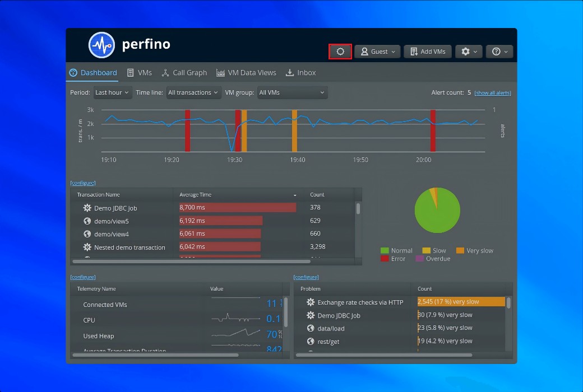The width and height of the screenshot is (583, 392).
Task: Open the Guest user dropdown
Action: tap(377, 52)
